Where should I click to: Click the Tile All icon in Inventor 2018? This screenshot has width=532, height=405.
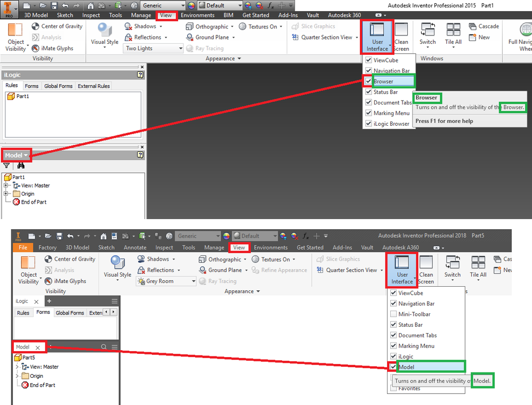(478, 263)
